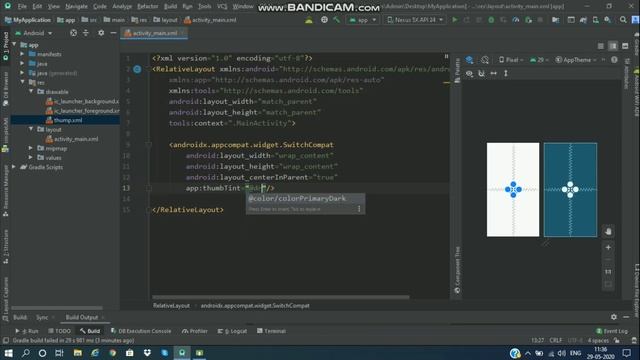The image size is (640, 360).
Task: Select the design surface layers icon
Action: 469,60
